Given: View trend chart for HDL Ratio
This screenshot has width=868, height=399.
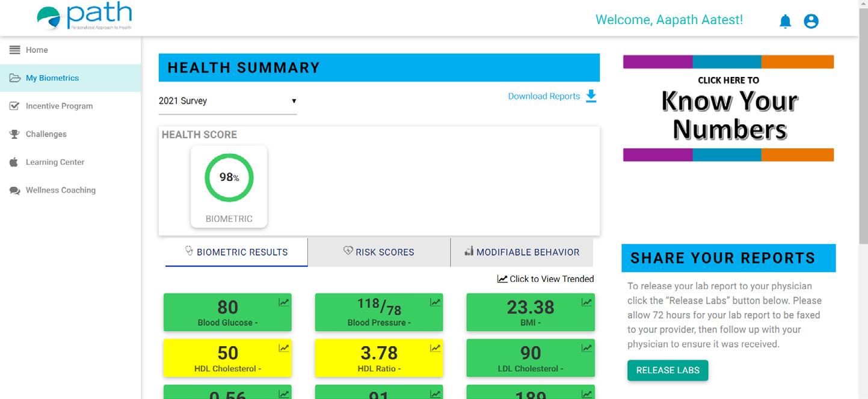Looking at the screenshot, I should pos(436,348).
